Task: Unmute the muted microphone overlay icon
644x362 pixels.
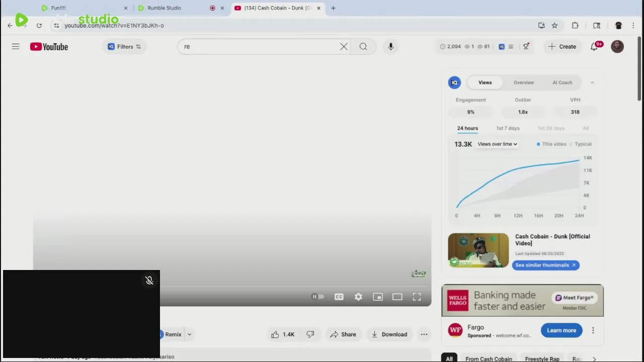Action: (149, 281)
